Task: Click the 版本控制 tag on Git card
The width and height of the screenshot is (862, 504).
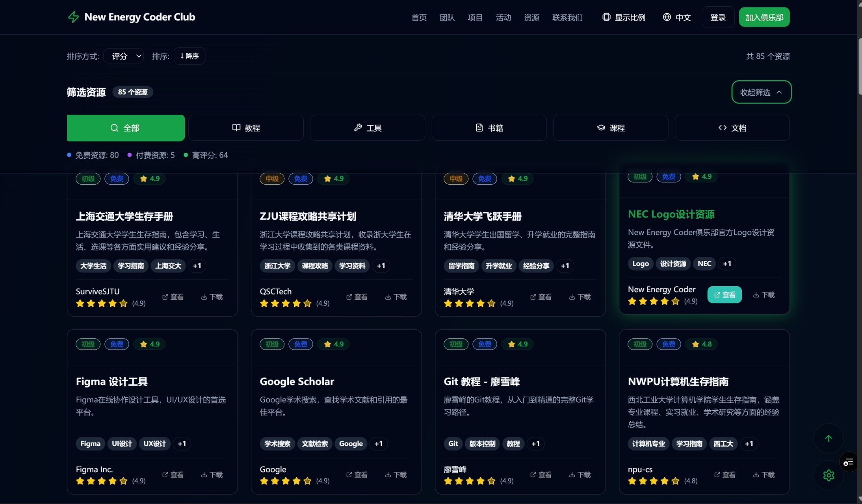Action: (x=482, y=444)
